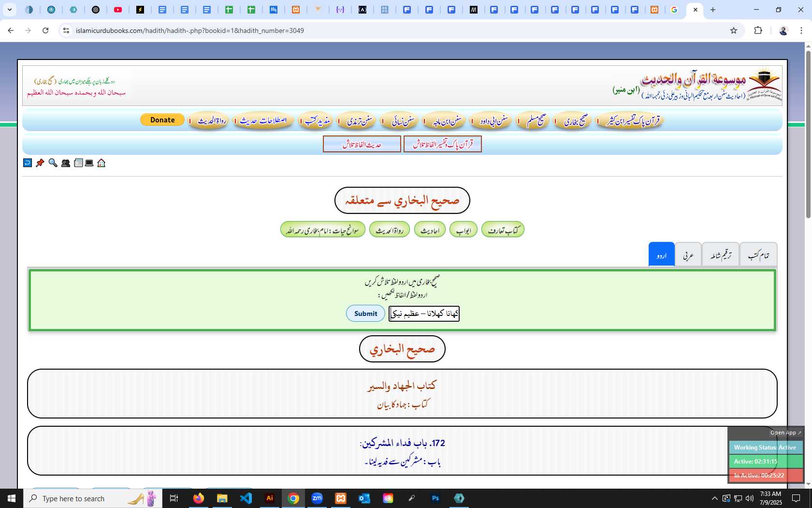This screenshot has height=508, width=812.
Task: Close the current active browser tab
Action: [x=696, y=10]
